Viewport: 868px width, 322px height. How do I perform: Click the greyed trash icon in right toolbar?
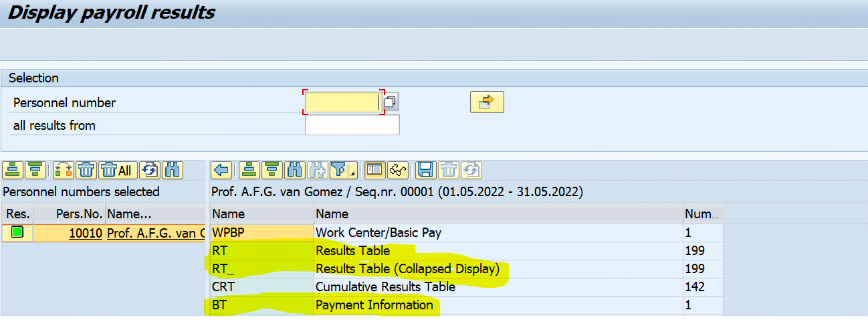click(448, 170)
